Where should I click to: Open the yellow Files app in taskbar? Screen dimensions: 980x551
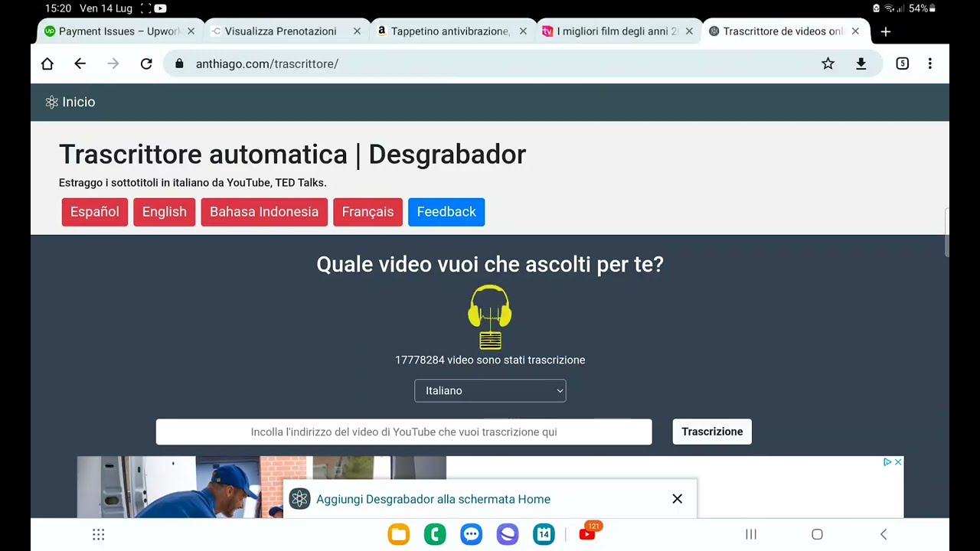pos(398,534)
